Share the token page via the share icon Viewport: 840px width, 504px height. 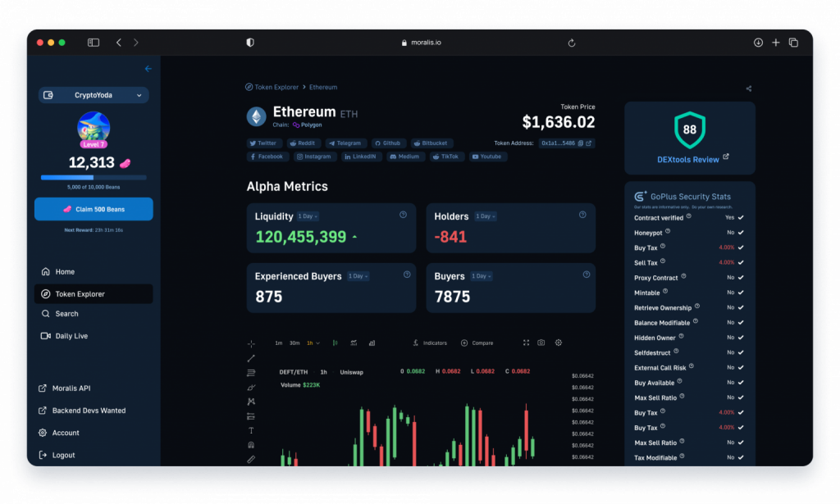(x=748, y=88)
